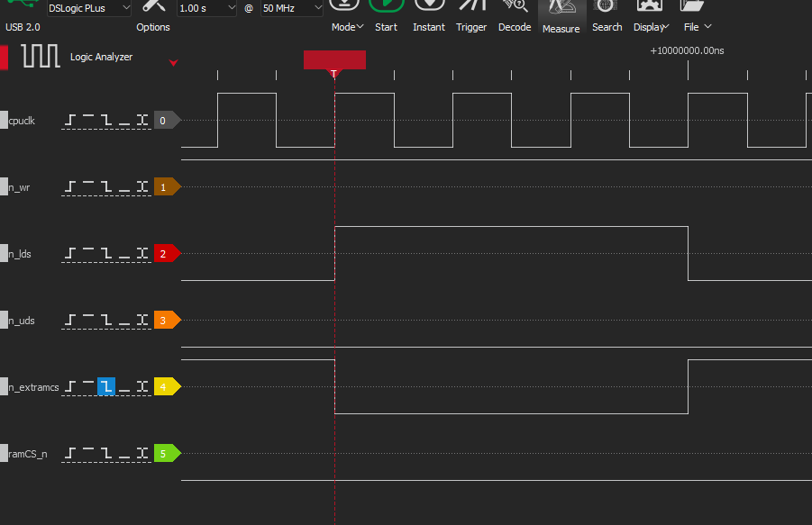Click the yellow channel 4 color tag
The image size is (812, 525).
pyautogui.click(x=167, y=387)
